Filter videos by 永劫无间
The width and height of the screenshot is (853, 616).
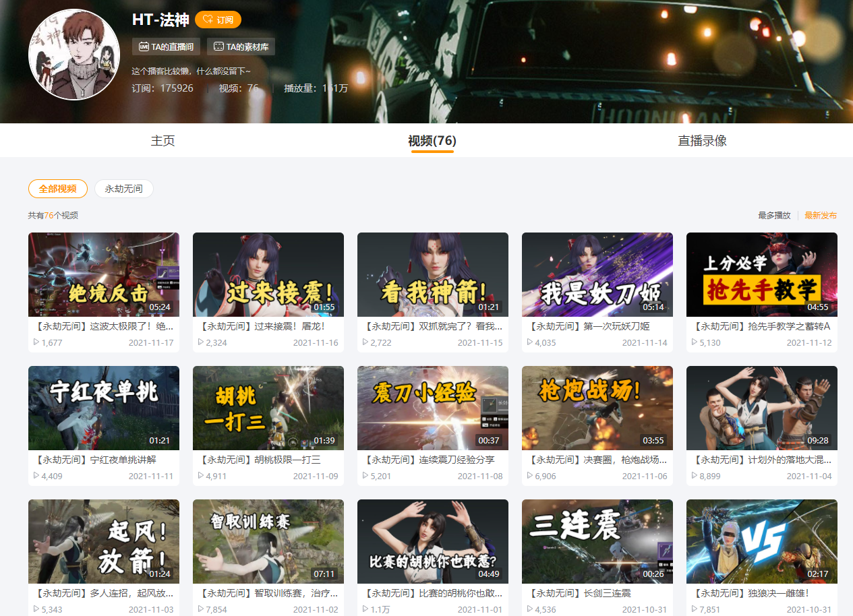click(x=124, y=189)
